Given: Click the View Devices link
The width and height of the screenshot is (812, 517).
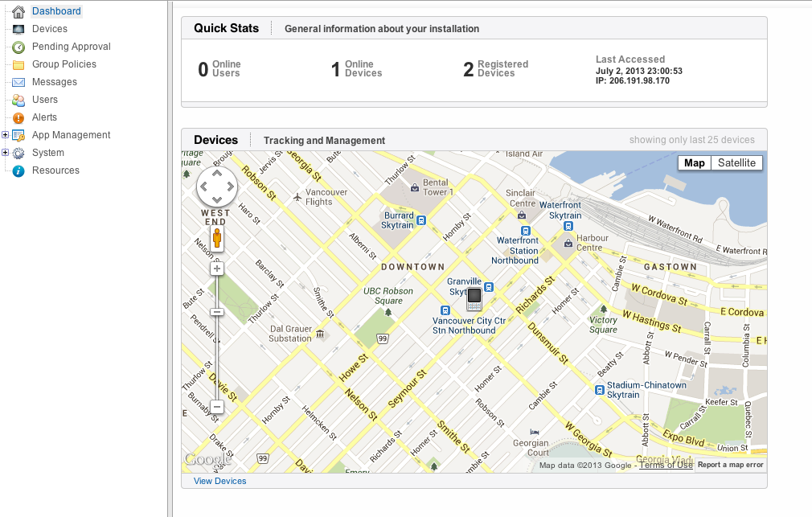Looking at the screenshot, I should (x=220, y=481).
